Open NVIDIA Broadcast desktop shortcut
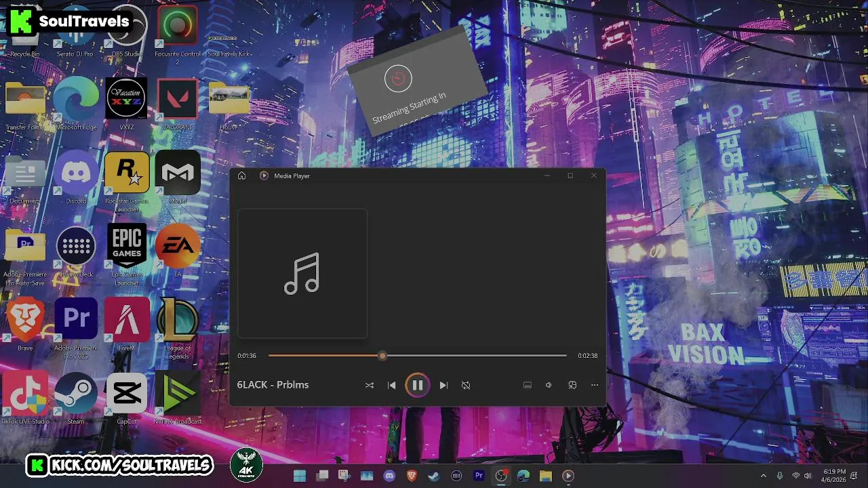 pyautogui.click(x=178, y=399)
